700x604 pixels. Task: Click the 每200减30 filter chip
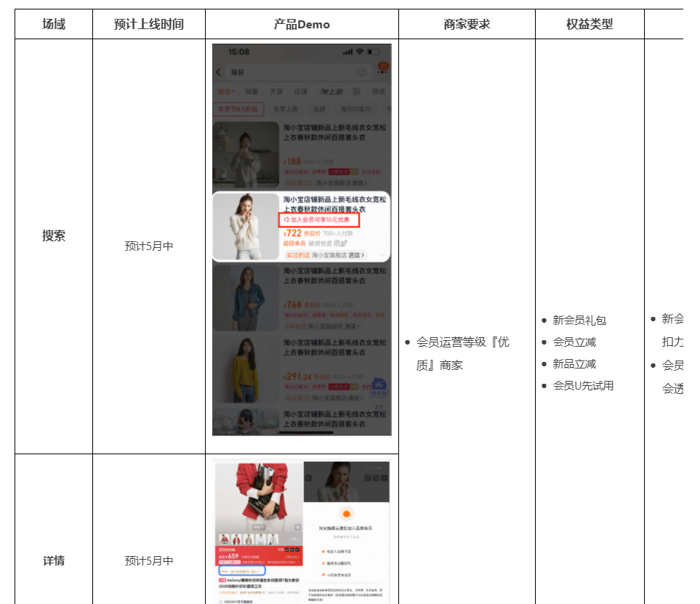(x=355, y=109)
